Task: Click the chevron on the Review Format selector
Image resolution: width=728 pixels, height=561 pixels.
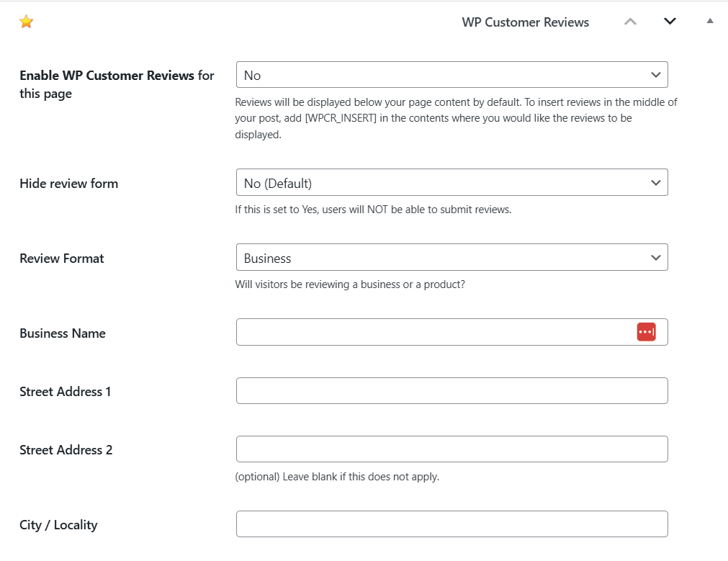Action: pyautogui.click(x=655, y=257)
